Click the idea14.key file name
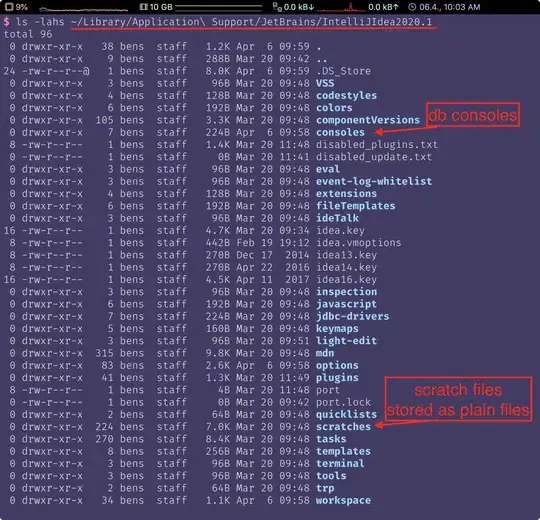This screenshot has width=540, height=520. pos(346,267)
